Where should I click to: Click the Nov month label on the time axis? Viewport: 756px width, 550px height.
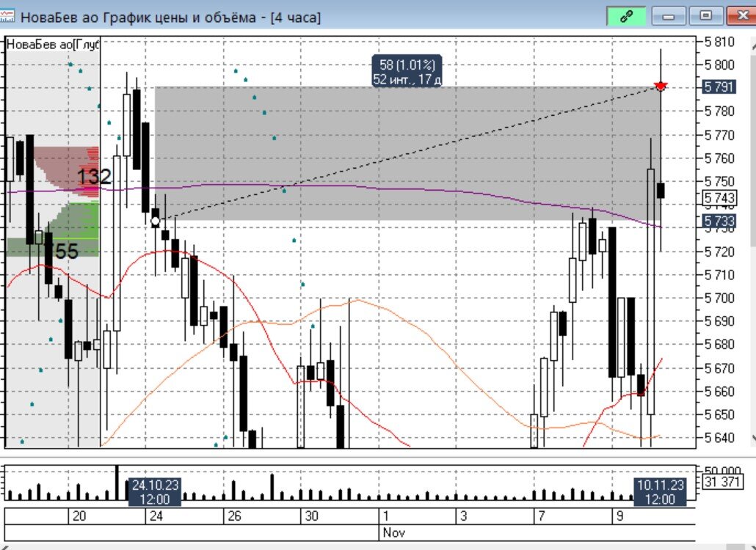[393, 532]
